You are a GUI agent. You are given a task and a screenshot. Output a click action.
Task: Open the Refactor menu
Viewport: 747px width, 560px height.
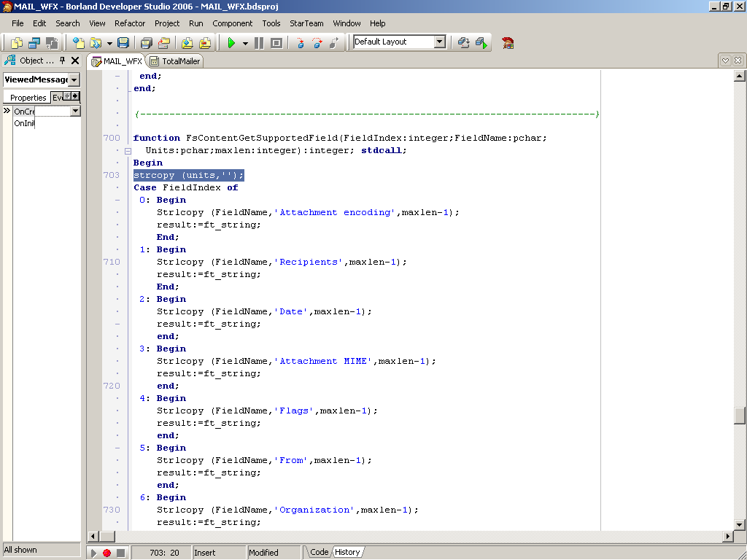tap(130, 23)
